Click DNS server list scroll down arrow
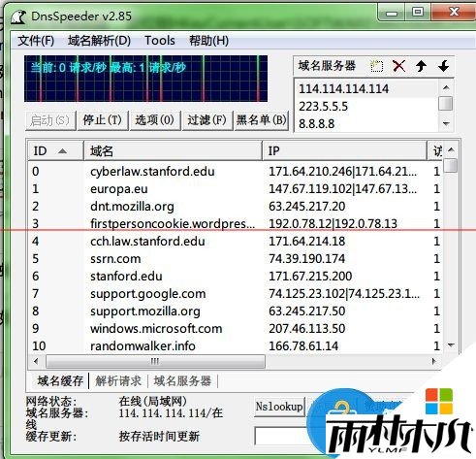 pyautogui.click(x=446, y=123)
